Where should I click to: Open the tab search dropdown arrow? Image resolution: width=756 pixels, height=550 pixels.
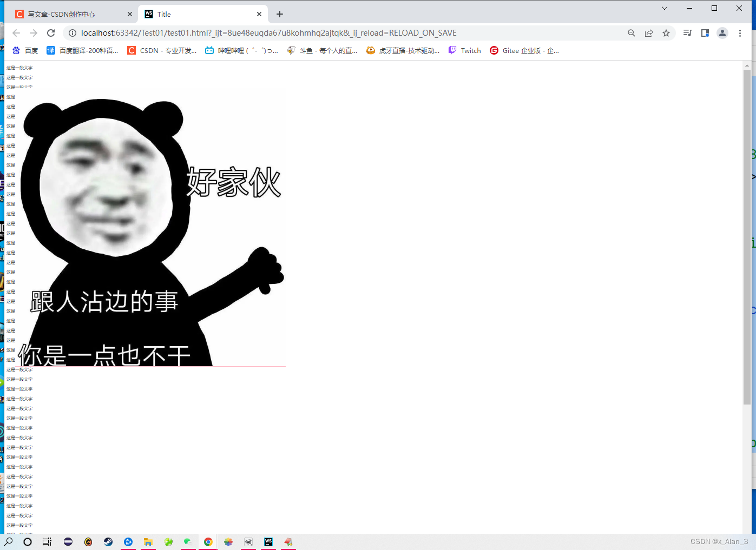665,8
